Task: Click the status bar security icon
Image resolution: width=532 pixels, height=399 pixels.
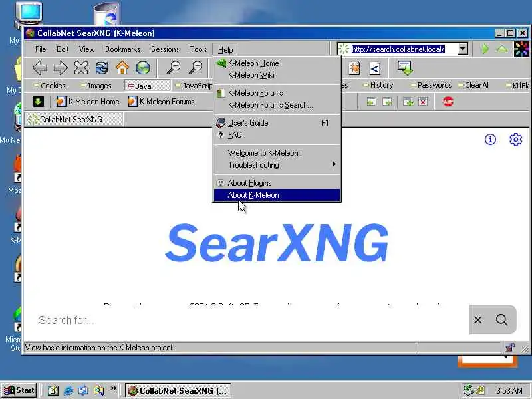Action: pyautogui.click(x=509, y=348)
